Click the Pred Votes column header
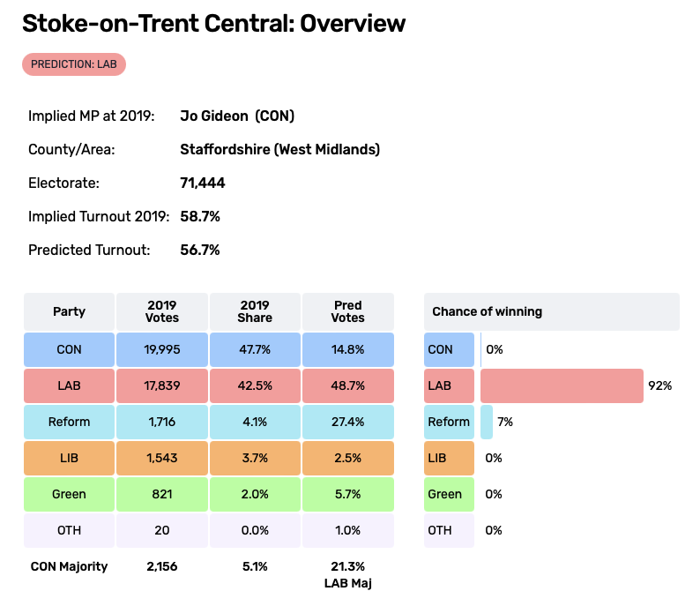 point(347,311)
